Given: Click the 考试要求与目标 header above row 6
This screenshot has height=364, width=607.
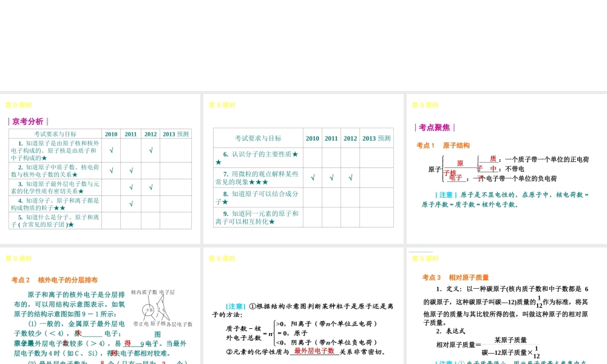Looking at the screenshot, I should click(x=258, y=138).
